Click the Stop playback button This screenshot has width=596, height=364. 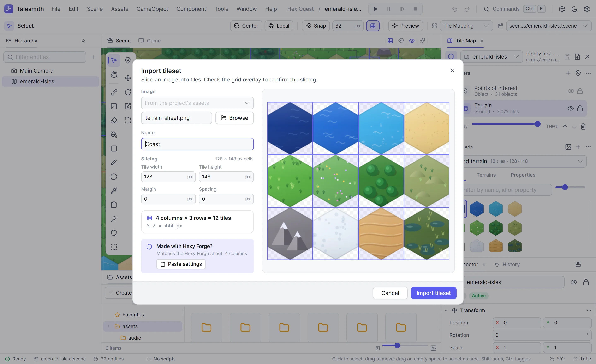(x=415, y=9)
